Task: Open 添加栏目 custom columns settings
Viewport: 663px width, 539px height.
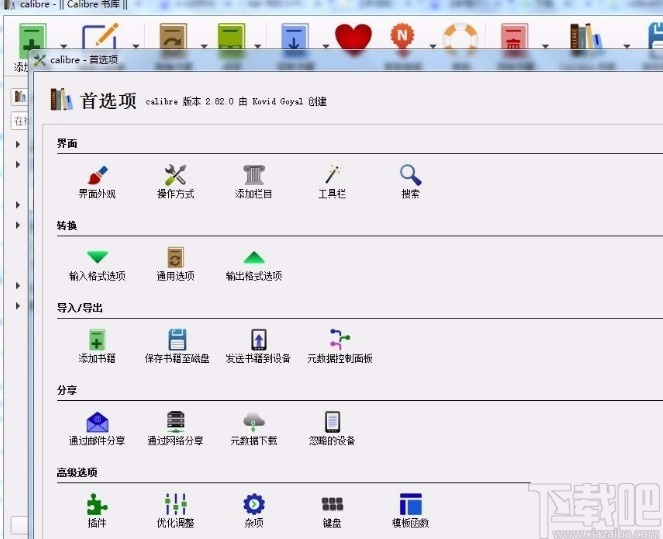Action: [254, 182]
